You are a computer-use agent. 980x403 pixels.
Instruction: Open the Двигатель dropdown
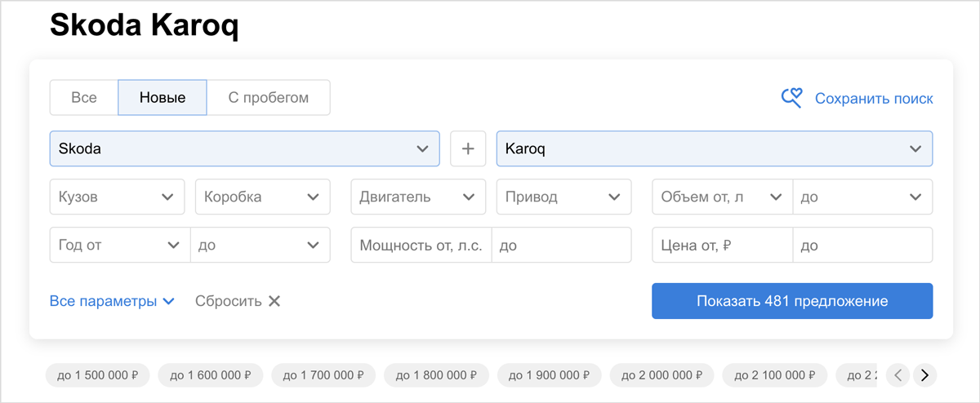click(x=418, y=197)
